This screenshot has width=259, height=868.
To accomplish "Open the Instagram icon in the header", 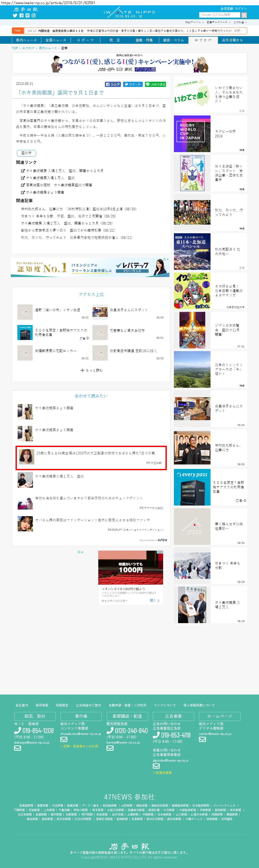I will [x=34, y=16].
